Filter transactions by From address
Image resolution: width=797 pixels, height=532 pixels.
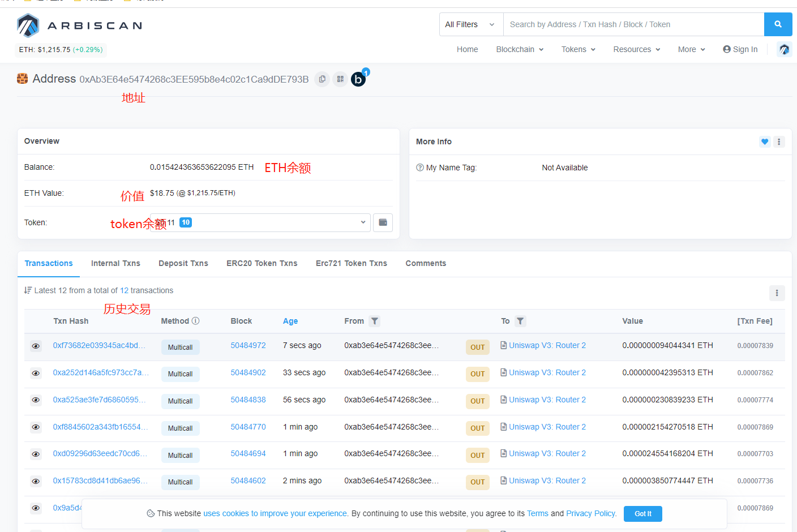[x=374, y=321]
